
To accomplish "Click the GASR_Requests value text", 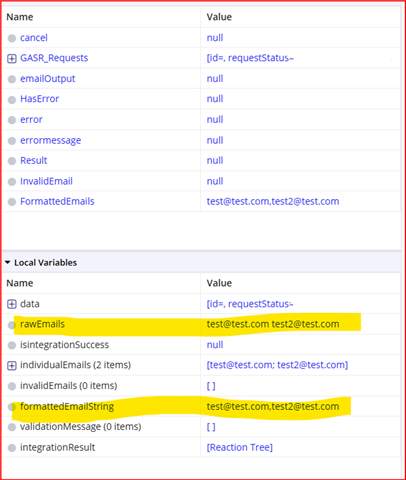I will (x=250, y=58).
